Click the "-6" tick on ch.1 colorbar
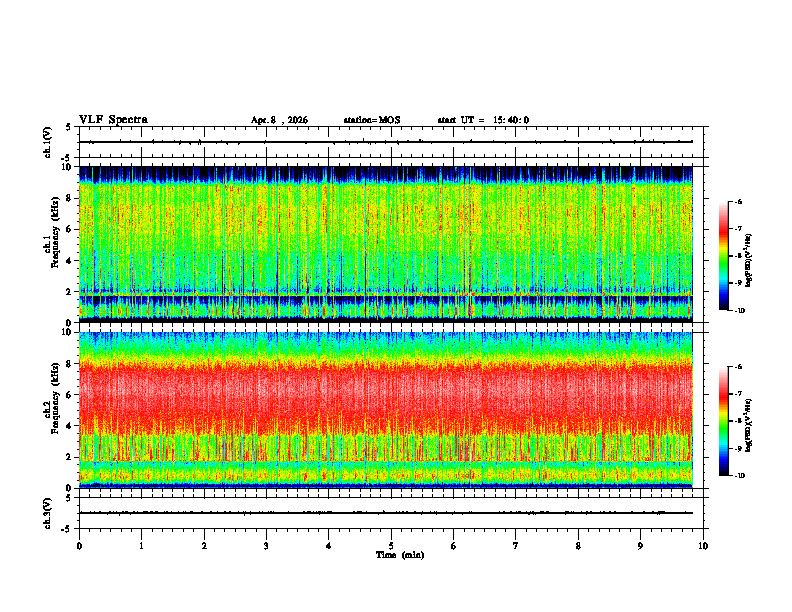 (739, 202)
